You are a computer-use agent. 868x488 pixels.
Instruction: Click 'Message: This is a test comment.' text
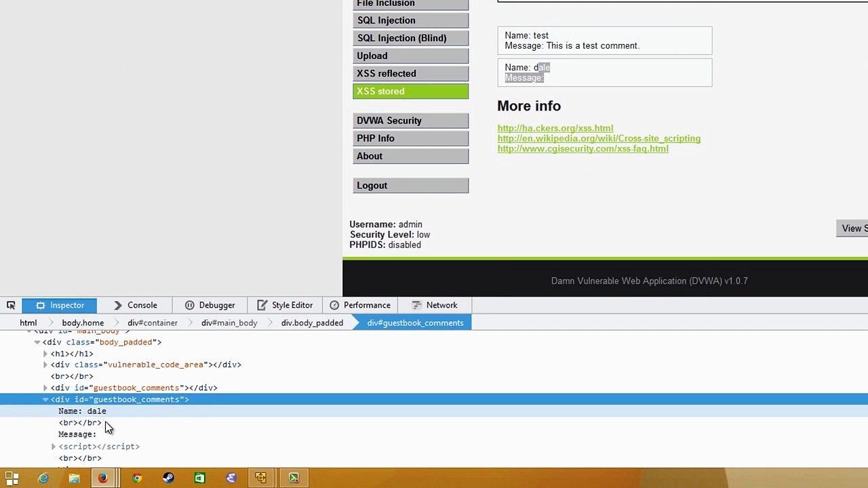[572, 45]
